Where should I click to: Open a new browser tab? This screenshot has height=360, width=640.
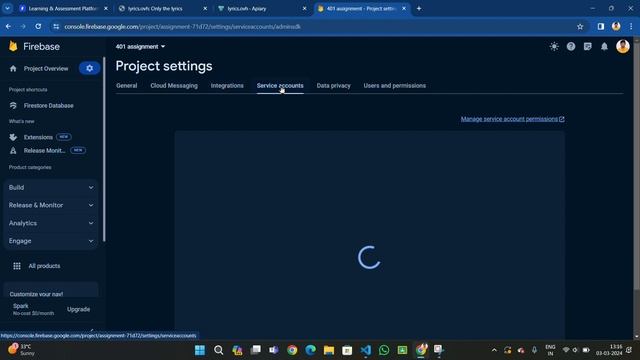(x=419, y=8)
